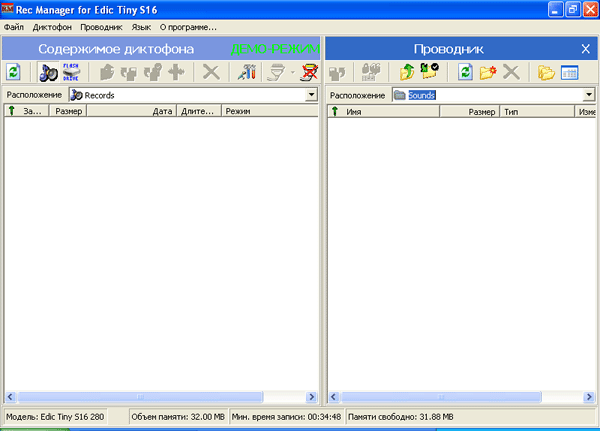The height and width of the screenshot is (431, 600).
Task: Sort Explorer list by Размер column
Action: [x=470, y=112]
